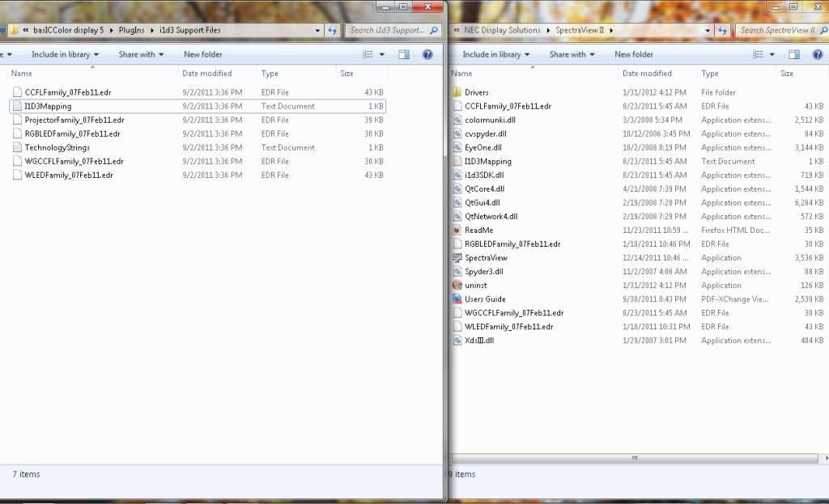The image size is (829, 504).
Task: Create New folder in i1d3 Support Files window
Action: pos(203,54)
